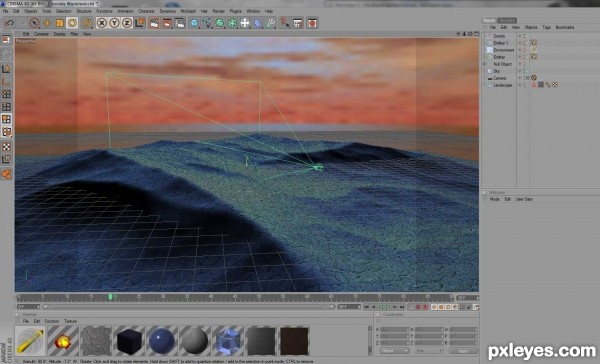Viewport: 600px width, 364px height.
Task: Click the green array modeling objects icon
Action: pos(232,23)
